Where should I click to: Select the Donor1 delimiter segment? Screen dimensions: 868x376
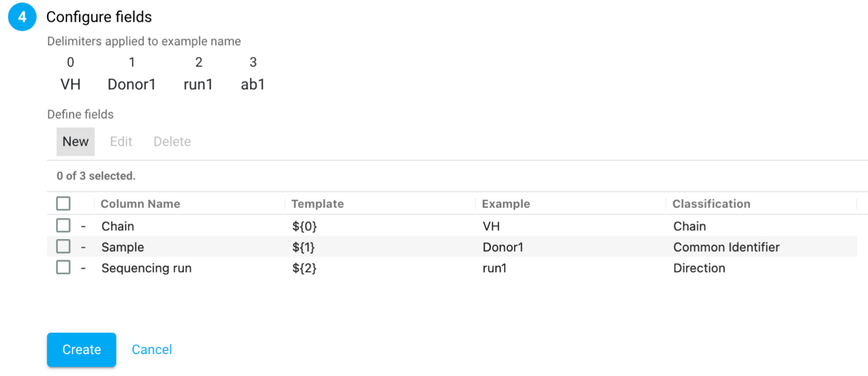point(132,84)
